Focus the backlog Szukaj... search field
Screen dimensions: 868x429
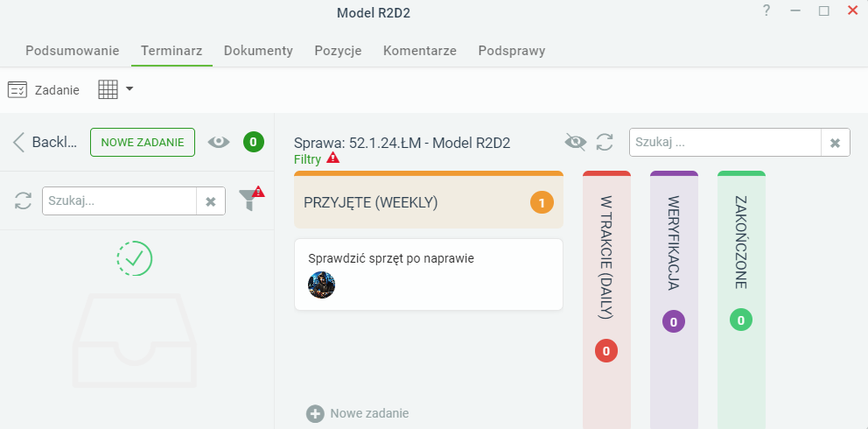(x=119, y=200)
